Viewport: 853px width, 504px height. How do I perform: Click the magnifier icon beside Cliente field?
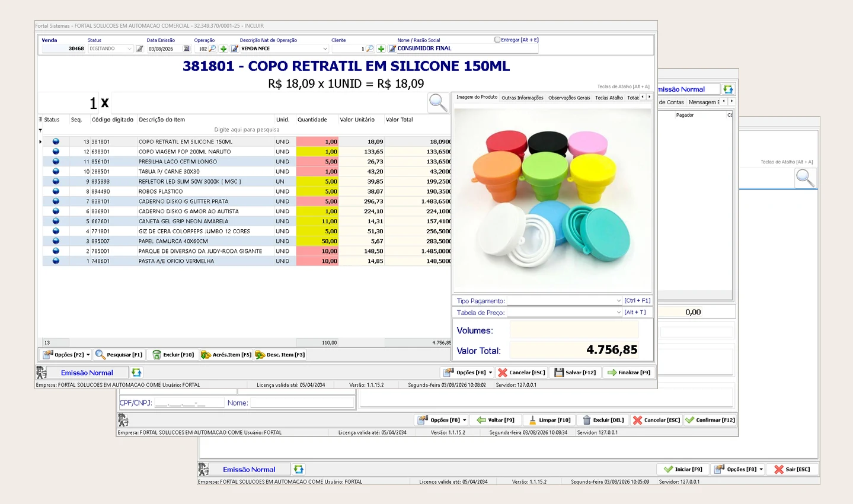pyautogui.click(x=370, y=49)
